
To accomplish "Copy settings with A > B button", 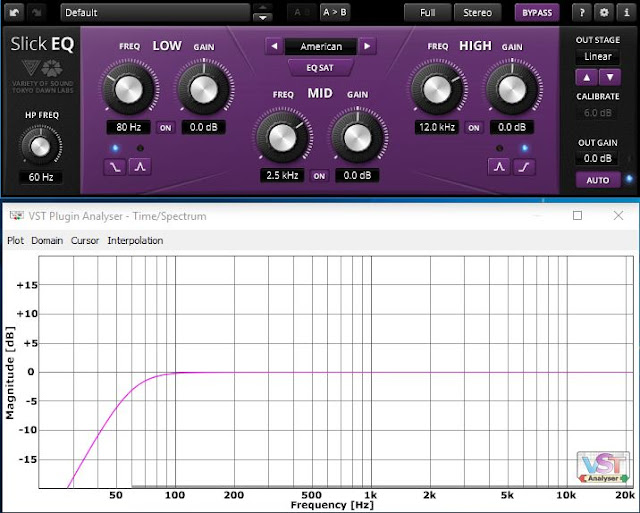I will tap(335, 12).
